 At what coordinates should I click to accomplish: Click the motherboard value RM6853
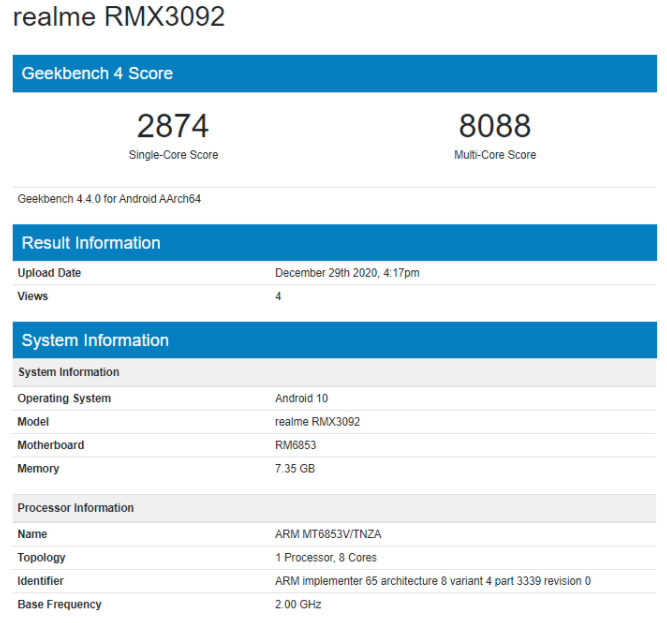pos(295,445)
